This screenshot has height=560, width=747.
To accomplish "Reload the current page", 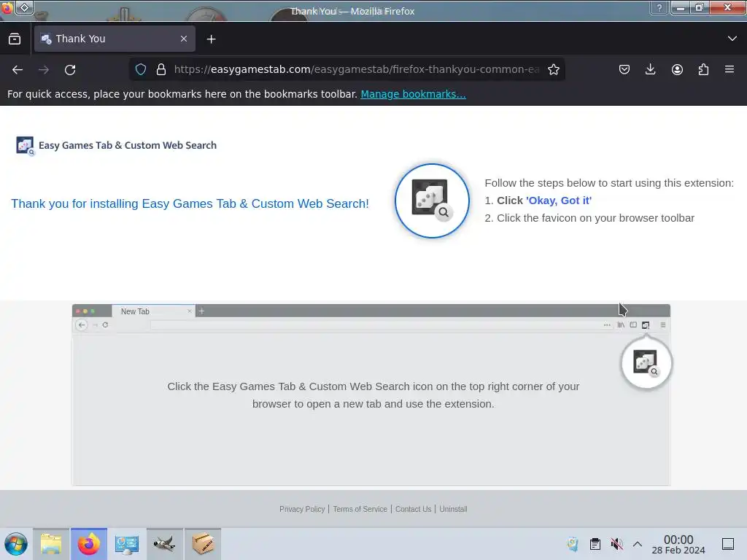I will (x=70, y=70).
